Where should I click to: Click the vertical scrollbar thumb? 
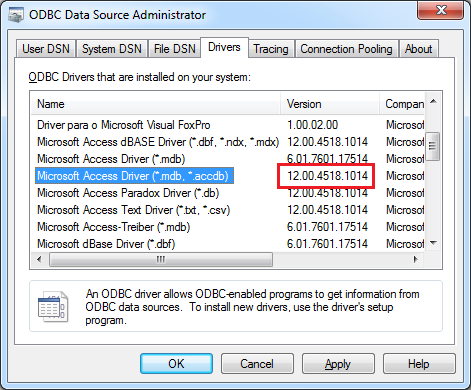(433, 146)
